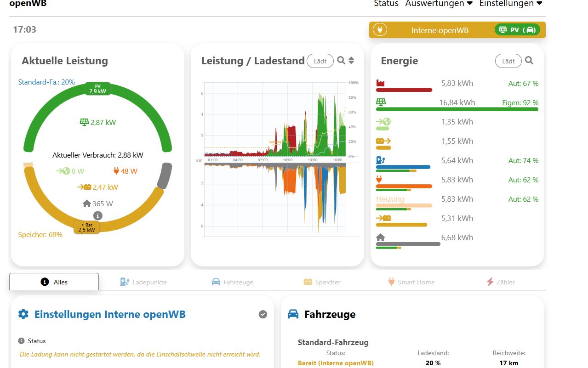Click the Standard-Fa.: 20% label
Screen dimensions: 588x368
46,82
